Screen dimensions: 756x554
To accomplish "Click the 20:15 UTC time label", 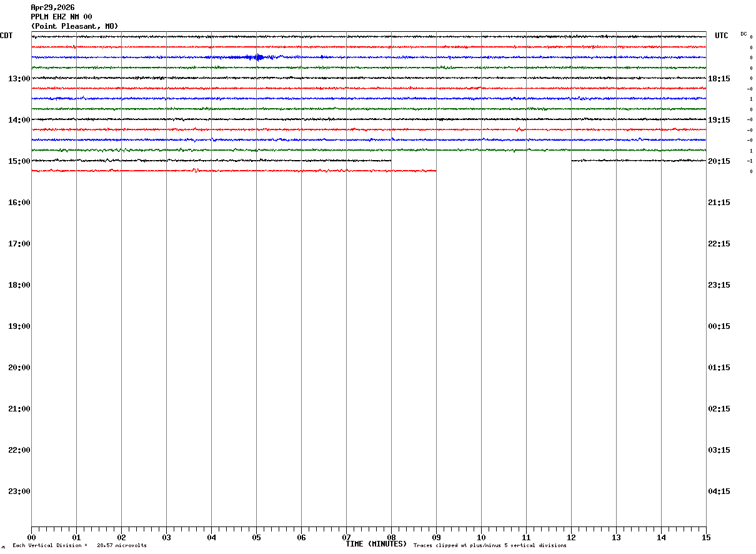I will tap(719, 161).
